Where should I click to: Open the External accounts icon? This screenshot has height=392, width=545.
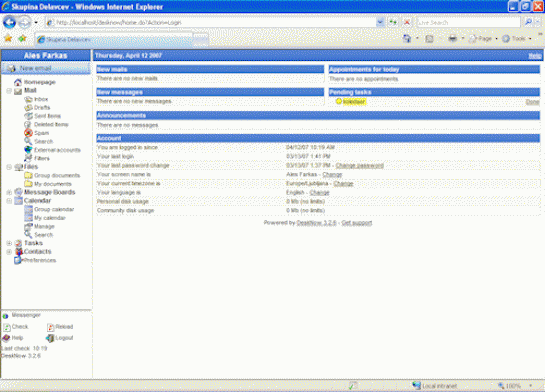click(28, 150)
